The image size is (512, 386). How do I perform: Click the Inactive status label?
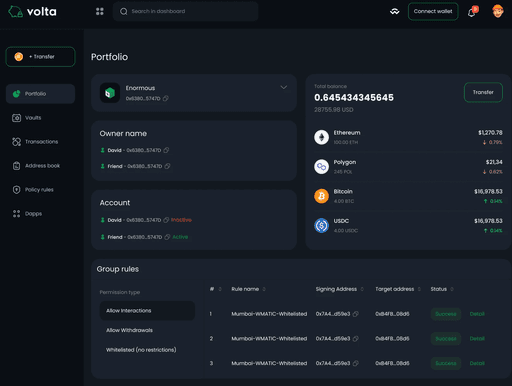tap(181, 220)
